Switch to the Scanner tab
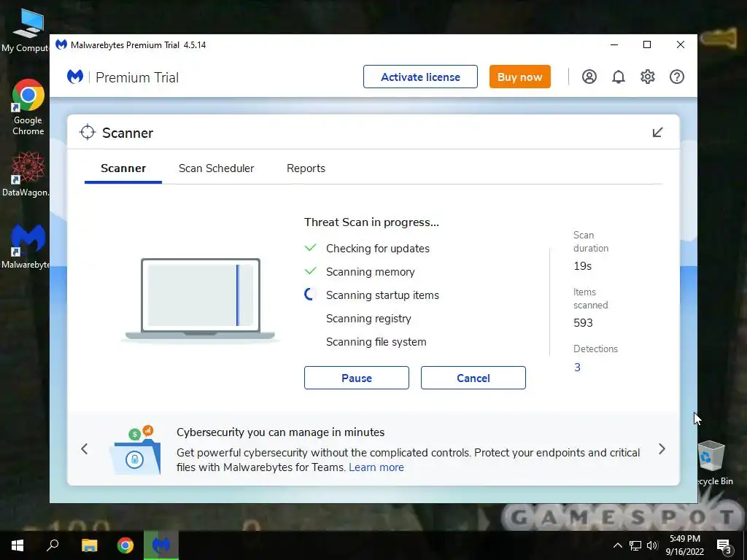Image resolution: width=747 pixels, height=560 pixels. [x=123, y=168]
